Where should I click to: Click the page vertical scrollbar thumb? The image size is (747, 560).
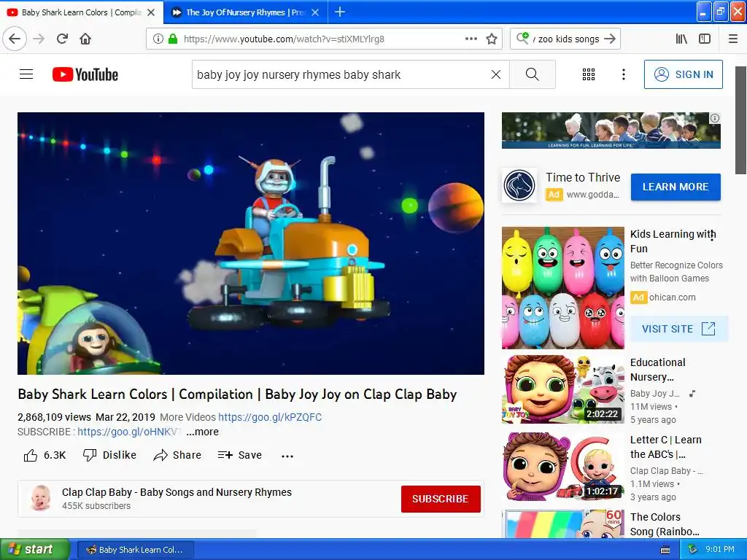coord(741,120)
